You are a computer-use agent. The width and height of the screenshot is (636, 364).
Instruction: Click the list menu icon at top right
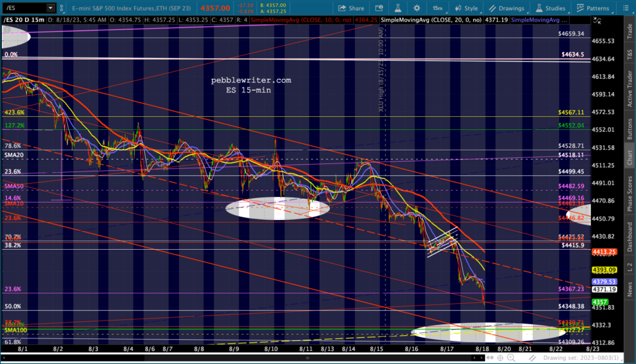click(625, 8)
